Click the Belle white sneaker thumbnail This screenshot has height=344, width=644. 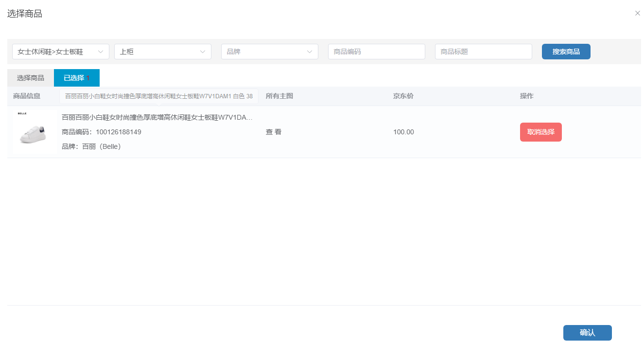[34, 132]
